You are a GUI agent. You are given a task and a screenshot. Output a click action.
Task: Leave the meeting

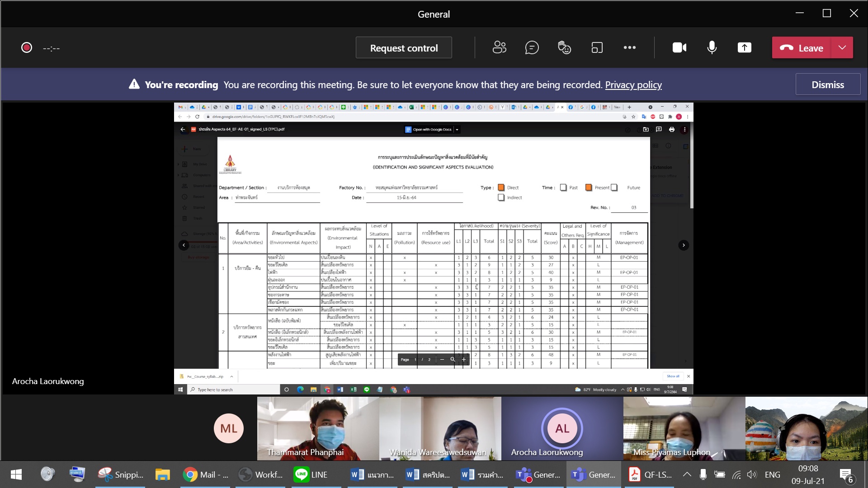pos(802,47)
